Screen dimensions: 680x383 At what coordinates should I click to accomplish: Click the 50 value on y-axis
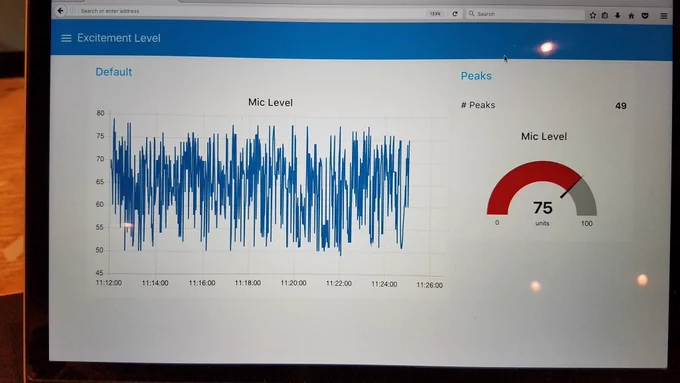coord(99,250)
